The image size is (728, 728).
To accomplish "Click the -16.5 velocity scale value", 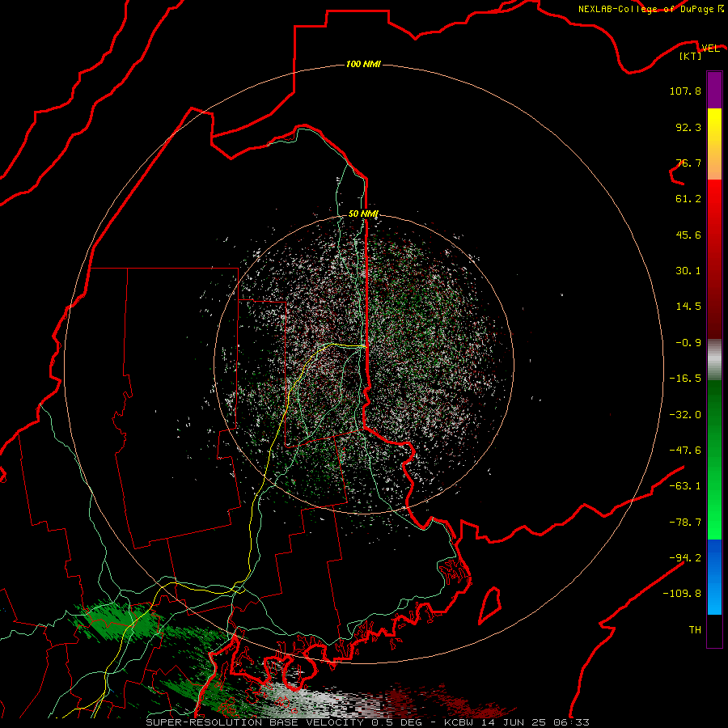I will 685,379.
